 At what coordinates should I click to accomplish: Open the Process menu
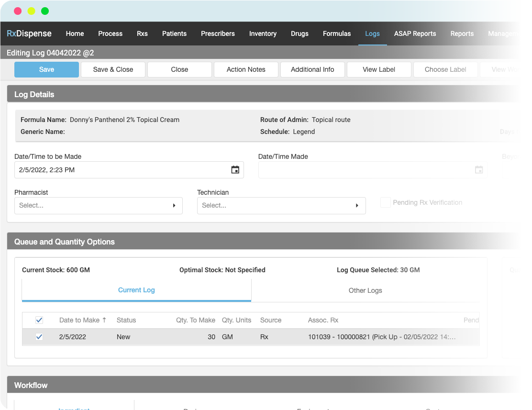click(x=110, y=33)
